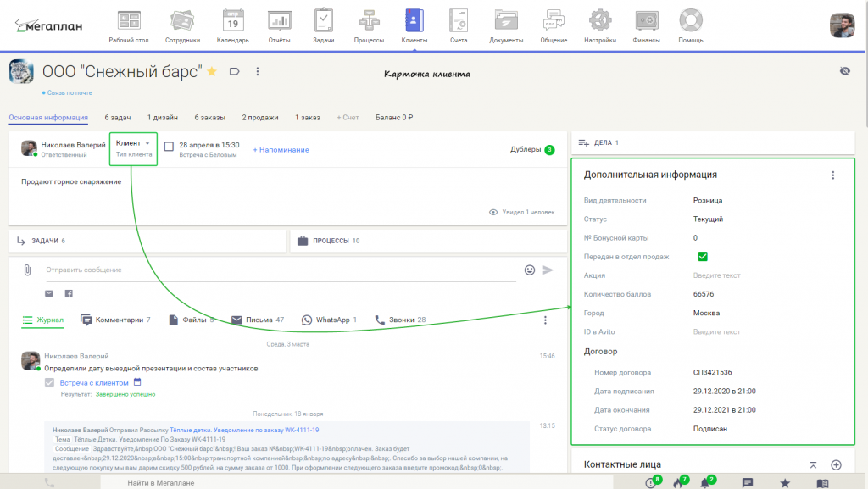Screen dimensions: 868x489
Task: Switch to 2 продажи tab
Action: (259, 117)
